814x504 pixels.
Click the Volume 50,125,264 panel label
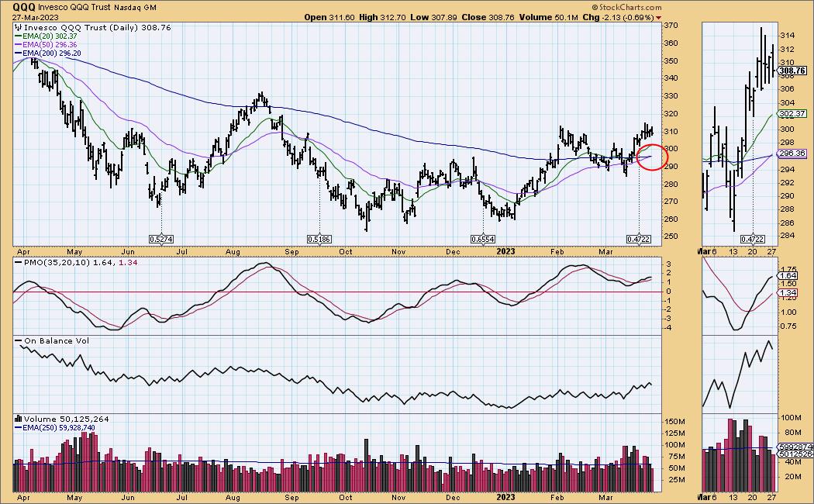pos(67,419)
